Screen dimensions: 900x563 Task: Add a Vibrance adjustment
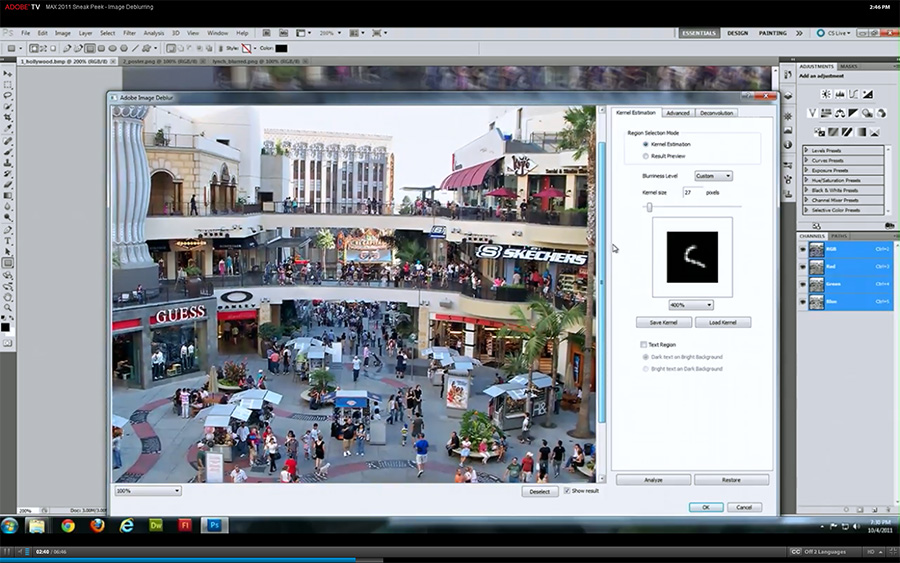point(812,113)
